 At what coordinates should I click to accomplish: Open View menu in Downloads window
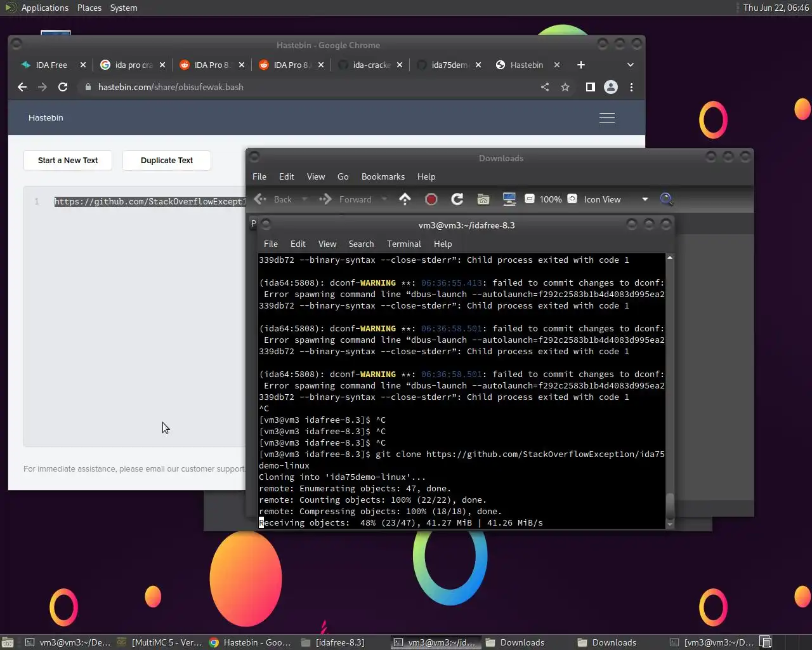[x=316, y=176]
